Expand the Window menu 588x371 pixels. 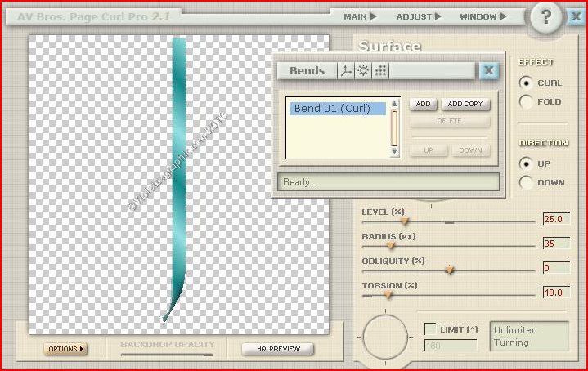tap(483, 16)
